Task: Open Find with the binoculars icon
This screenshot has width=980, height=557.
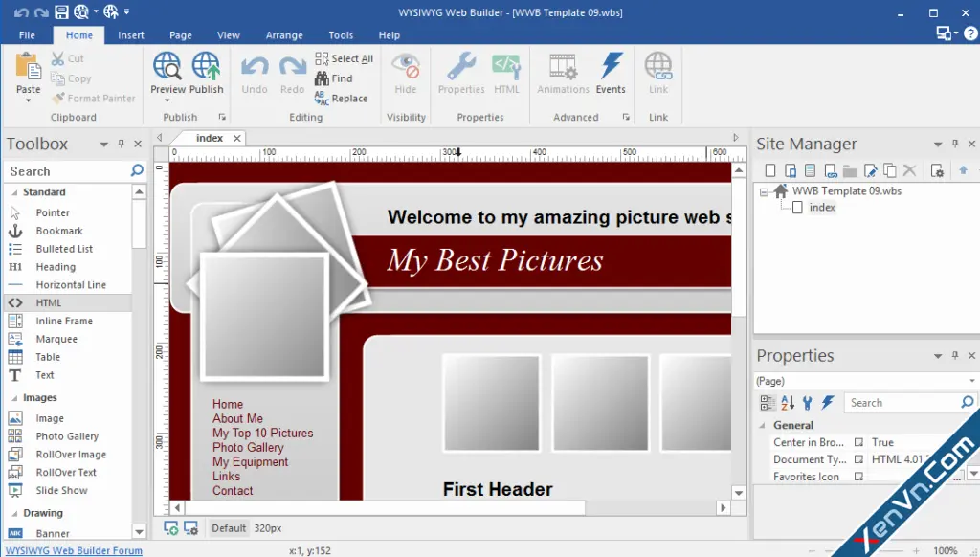Action: click(x=334, y=78)
